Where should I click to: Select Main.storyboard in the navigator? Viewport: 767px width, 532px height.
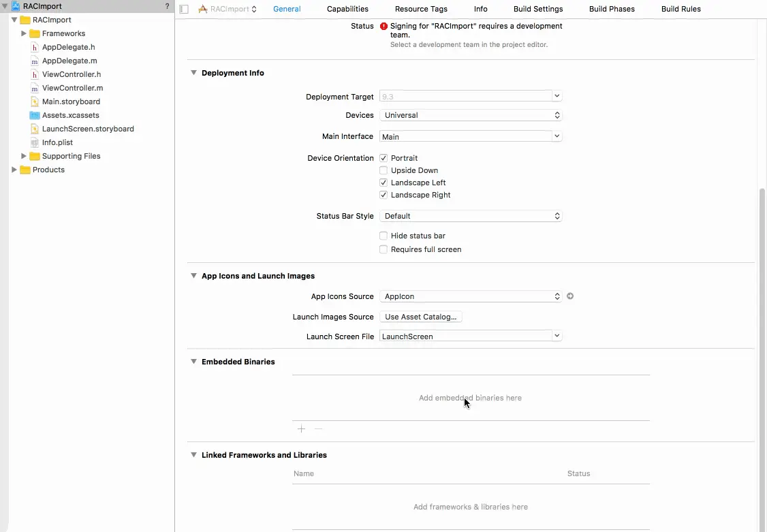click(x=71, y=101)
